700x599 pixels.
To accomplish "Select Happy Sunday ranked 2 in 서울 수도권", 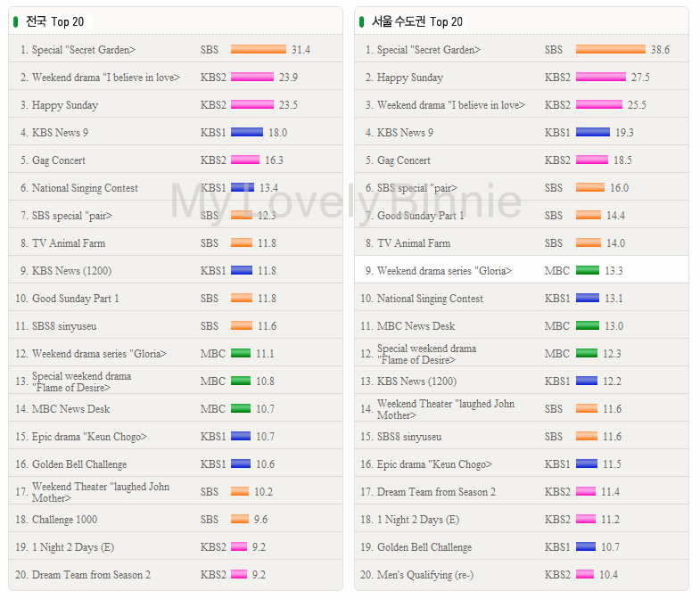I will click(x=410, y=78).
